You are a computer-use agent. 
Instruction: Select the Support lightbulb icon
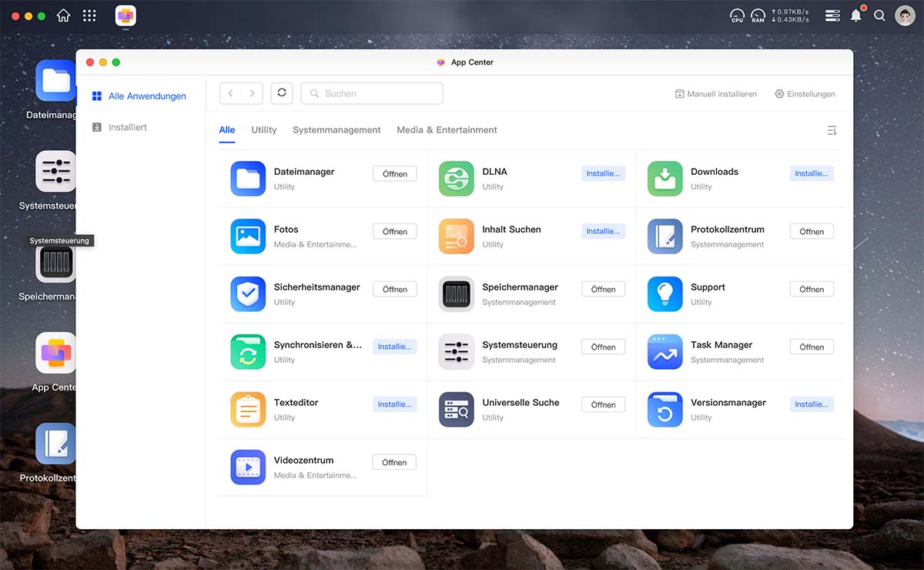tap(665, 294)
